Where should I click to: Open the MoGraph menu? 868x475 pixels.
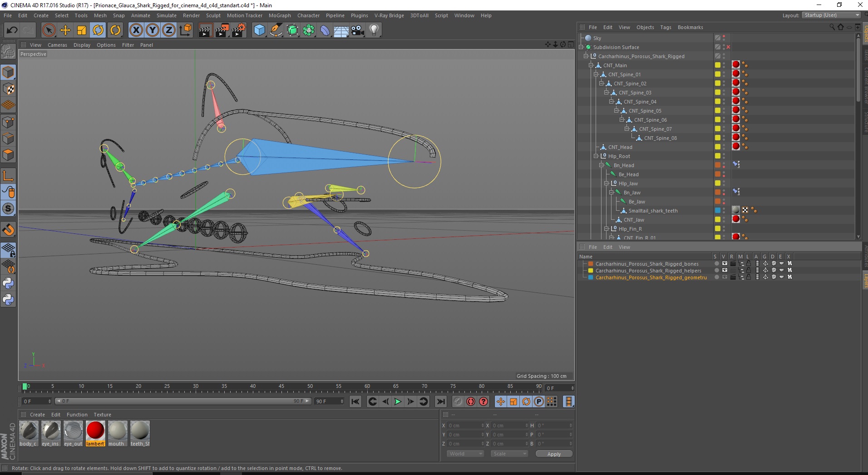(x=280, y=15)
